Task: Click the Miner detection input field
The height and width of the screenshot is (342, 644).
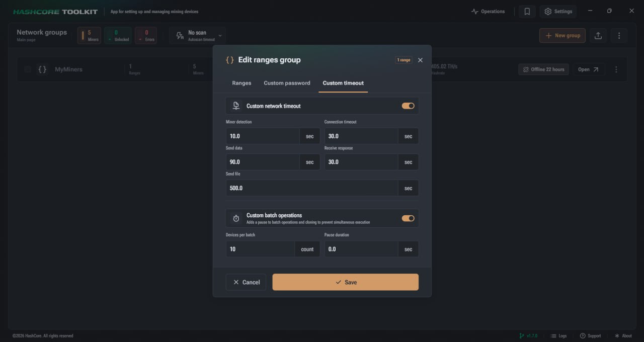Action: pyautogui.click(x=263, y=136)
